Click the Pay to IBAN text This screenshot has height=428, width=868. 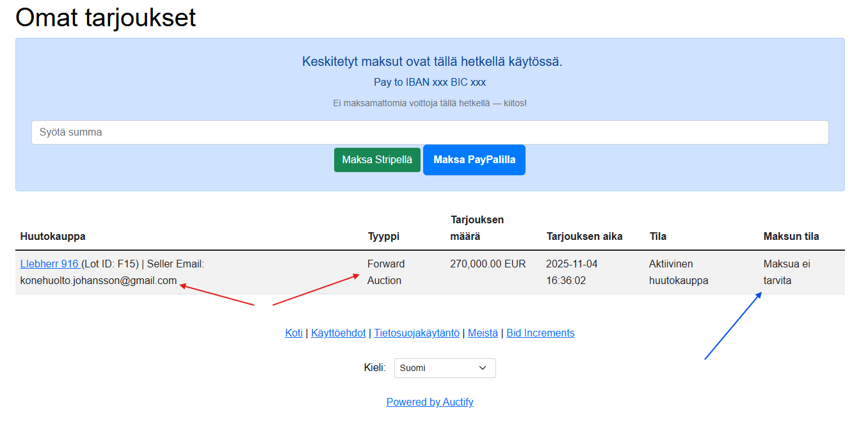click(430, 83)
